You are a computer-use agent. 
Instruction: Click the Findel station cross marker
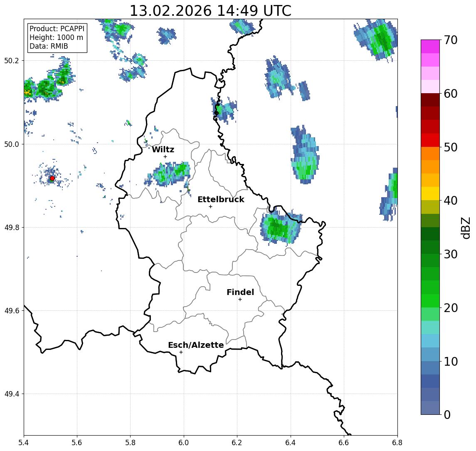click(240, 300)
